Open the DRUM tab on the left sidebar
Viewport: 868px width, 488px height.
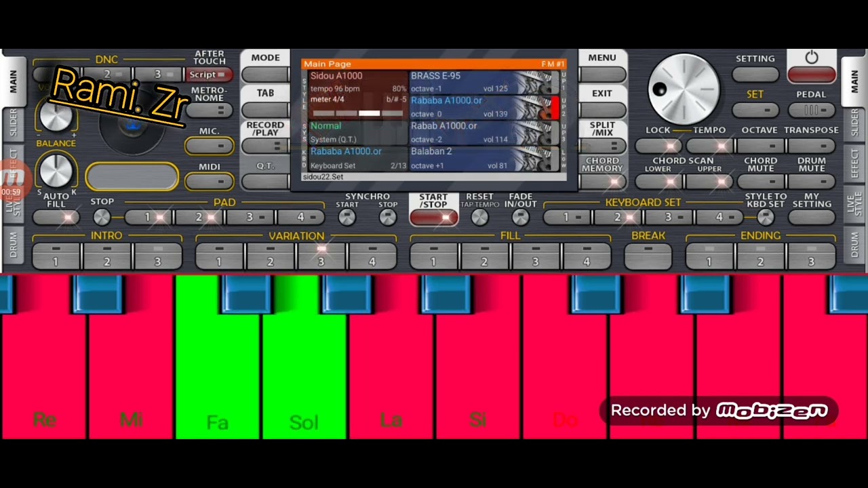tap(13, 245)
